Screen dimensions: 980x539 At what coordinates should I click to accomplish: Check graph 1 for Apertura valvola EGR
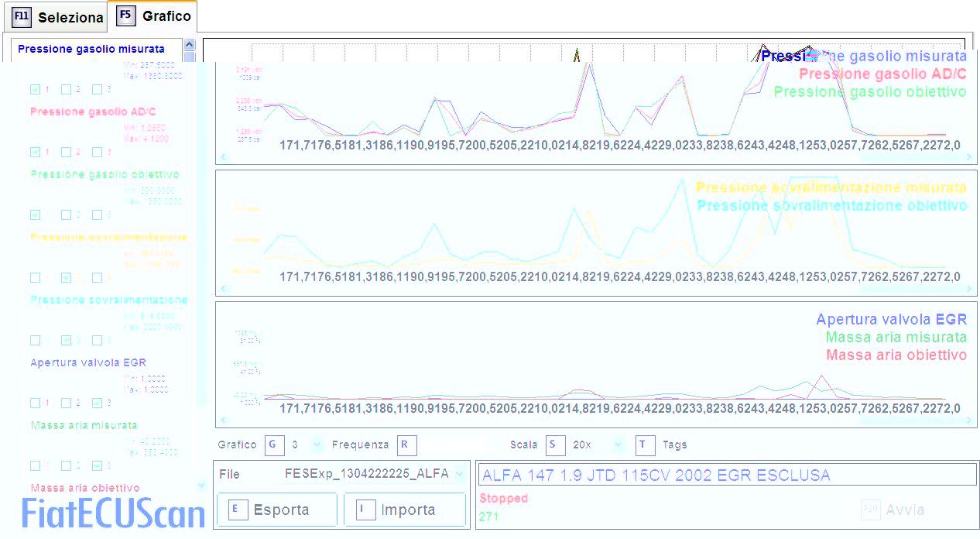click(35, 403)
